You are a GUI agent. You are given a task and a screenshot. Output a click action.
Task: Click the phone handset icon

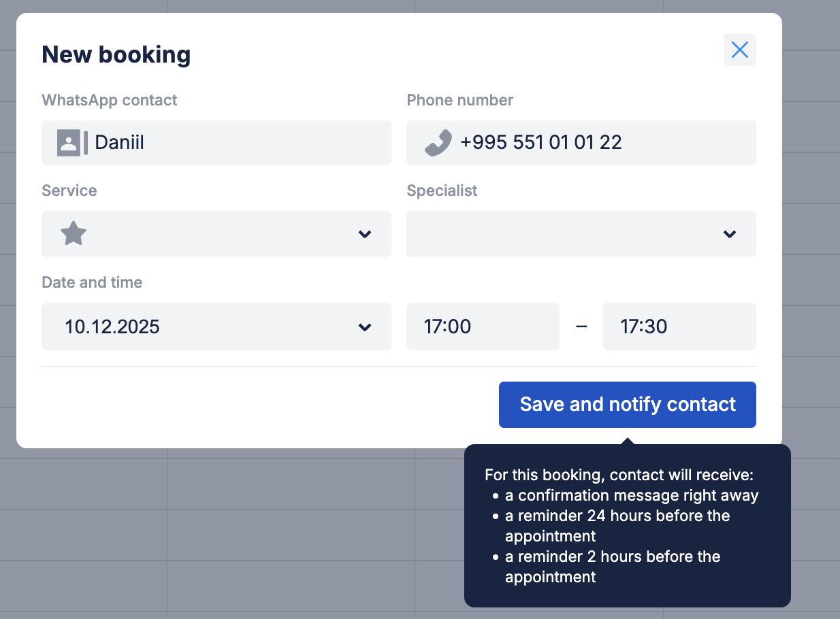tap(438, 143)
